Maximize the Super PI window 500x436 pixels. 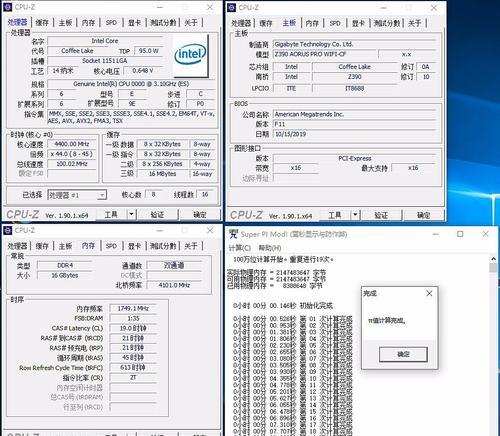point(460,234)
